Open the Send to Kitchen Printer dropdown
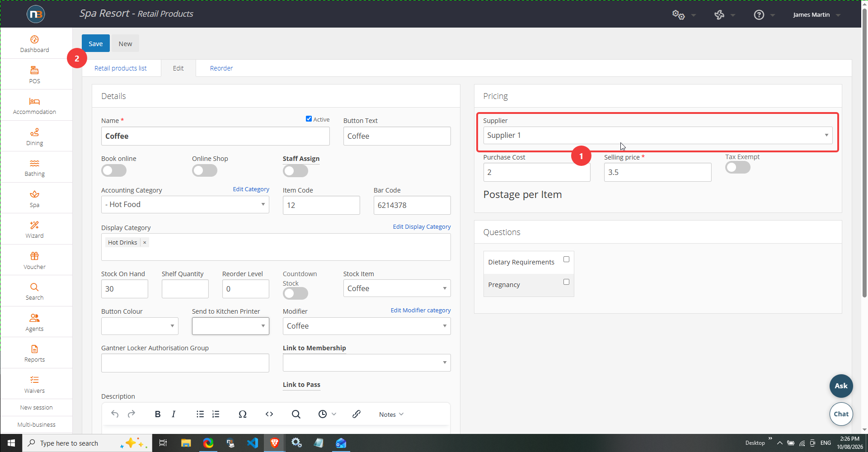The image size is (868, 452). [230, 326]
